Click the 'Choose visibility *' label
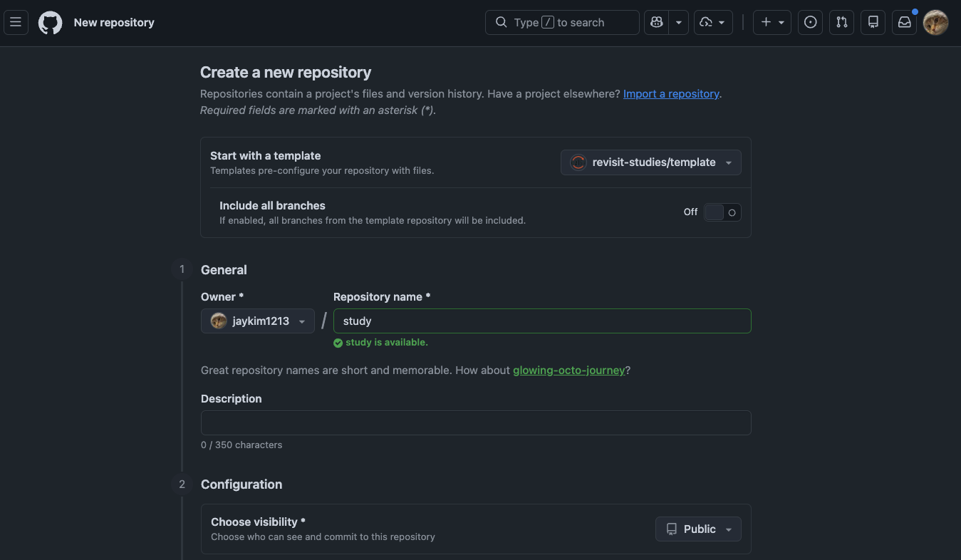The image size is (961, 560). click(x=258, y=522)
